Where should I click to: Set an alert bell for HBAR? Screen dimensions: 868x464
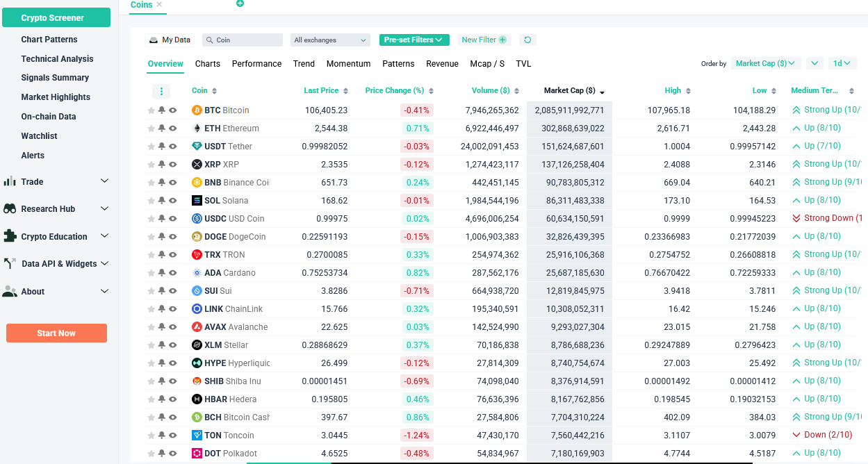click(x=162, y=399)
